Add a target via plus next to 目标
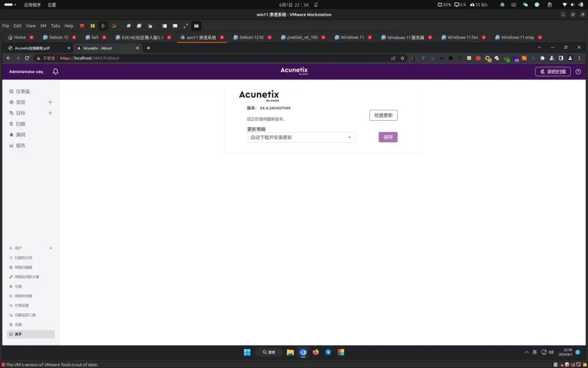 pyautogui.click(x=51, y=113)
